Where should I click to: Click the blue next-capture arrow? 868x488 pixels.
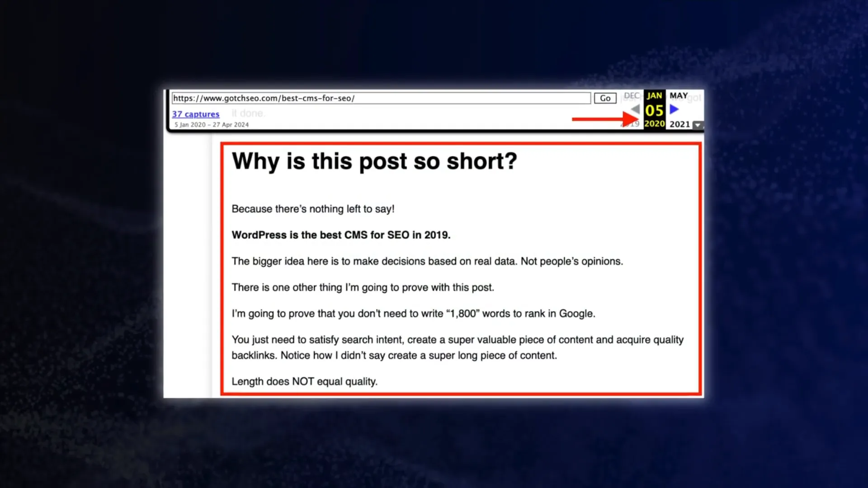click(674, 109)
